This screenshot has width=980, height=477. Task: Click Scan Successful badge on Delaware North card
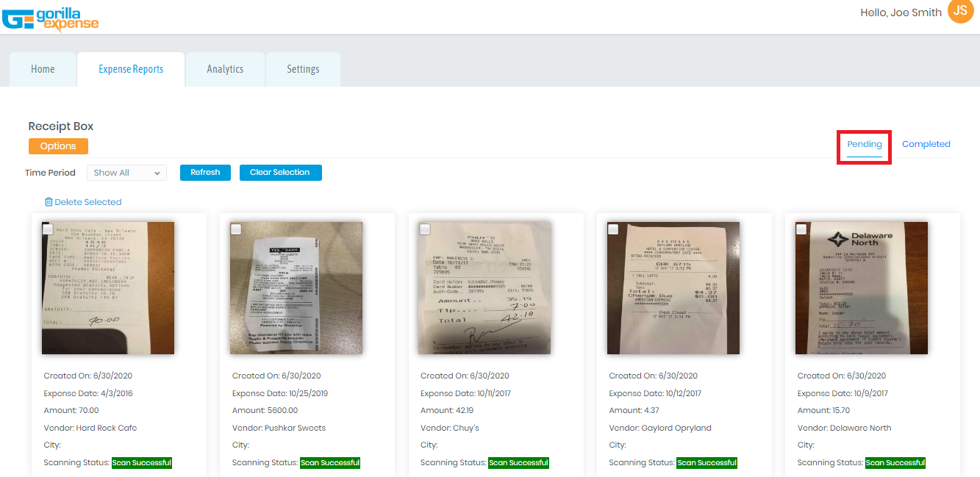(895, 463)
